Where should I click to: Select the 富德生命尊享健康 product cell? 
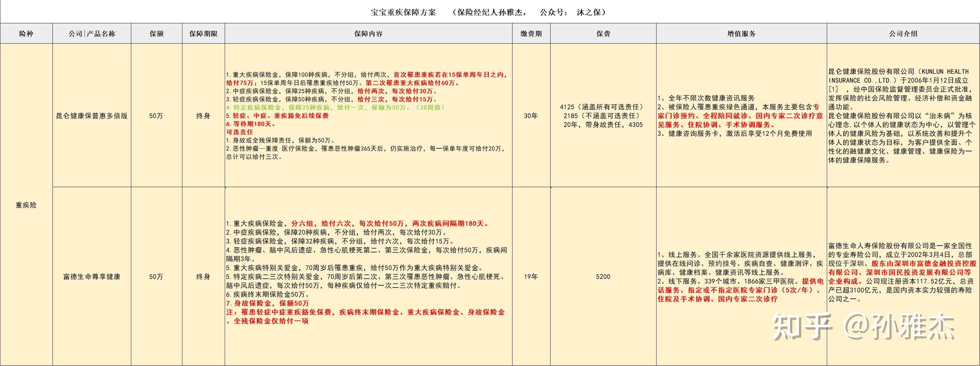coord(92,277)
